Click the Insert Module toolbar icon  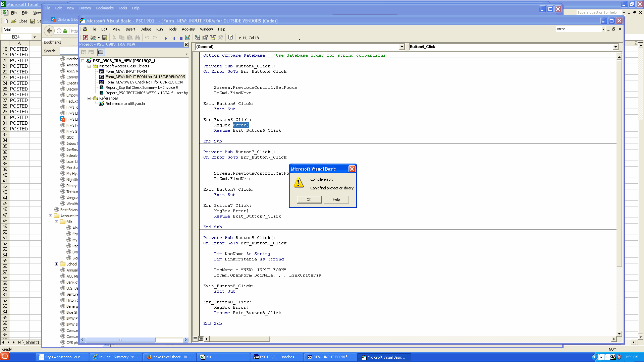tap(93, 38)
